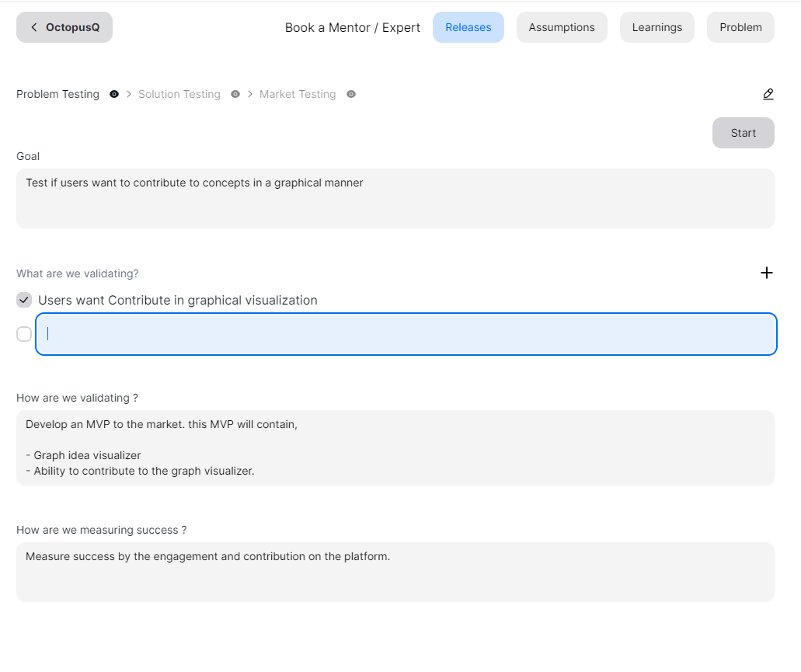Focus the new validation item input field
This screenshot has width=801, height=672.
(x=406, y=334)
